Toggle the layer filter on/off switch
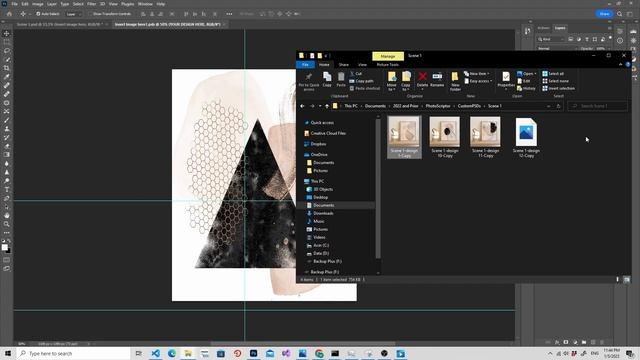Viewport: 640px width, 360px height. pos(610,38)
